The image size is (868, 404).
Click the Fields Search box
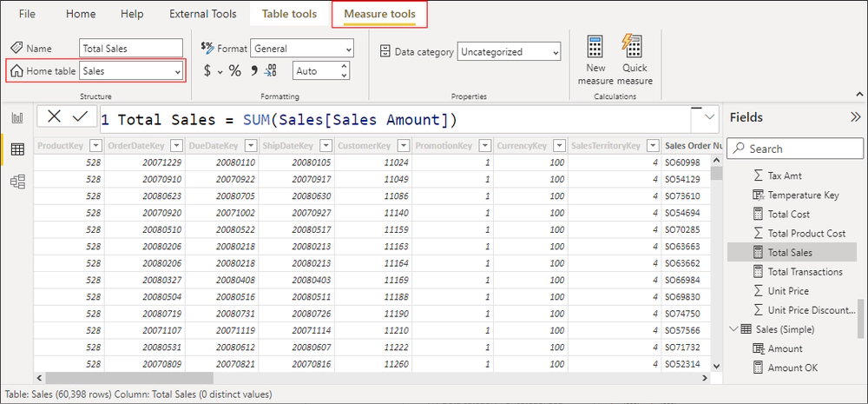point(795,149)
